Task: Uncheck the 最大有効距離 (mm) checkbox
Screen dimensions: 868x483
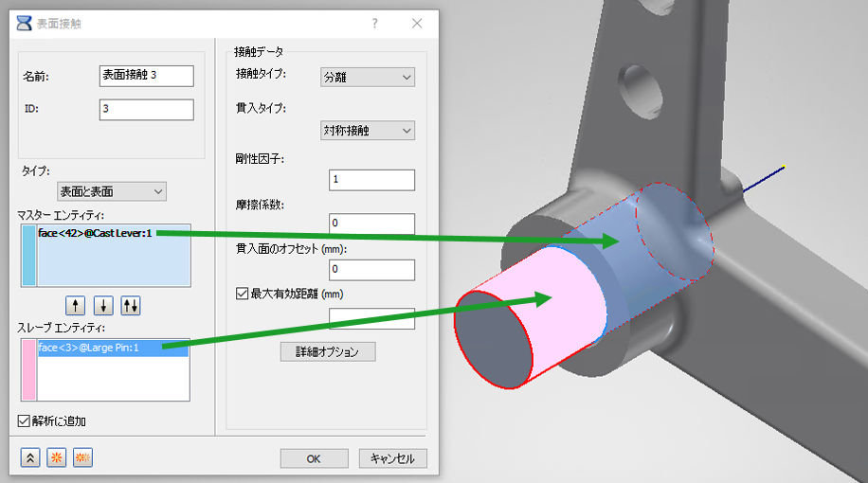Action: coord(242,294)
